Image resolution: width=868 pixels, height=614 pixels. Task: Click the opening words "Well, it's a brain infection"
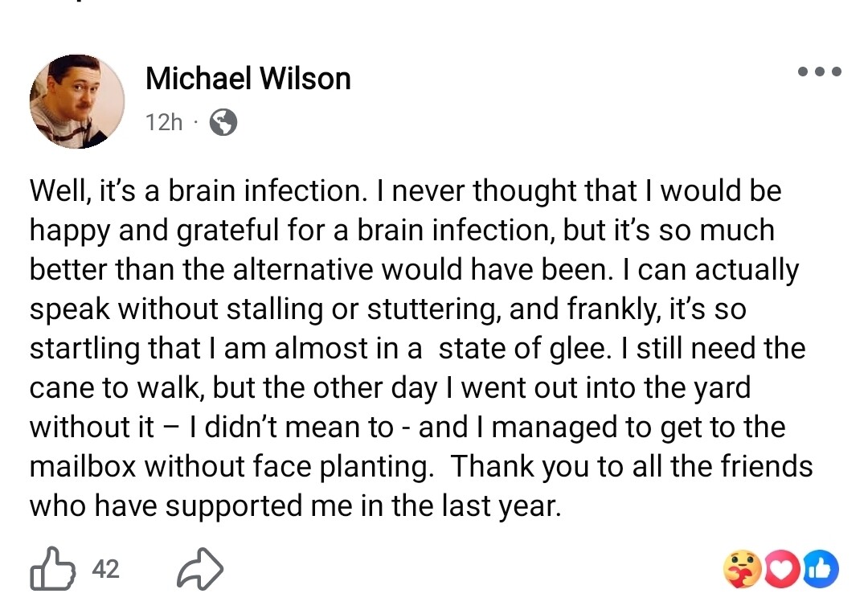pos(194,191)
